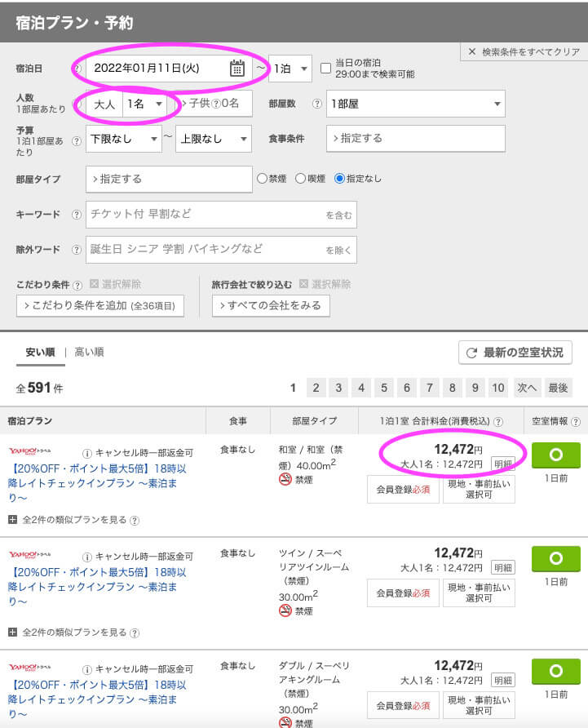Image resolution: width=588 pixels, height=728 pixels.
Task: Sort by 高い順 tab
Action: click(x=89, y=353)
